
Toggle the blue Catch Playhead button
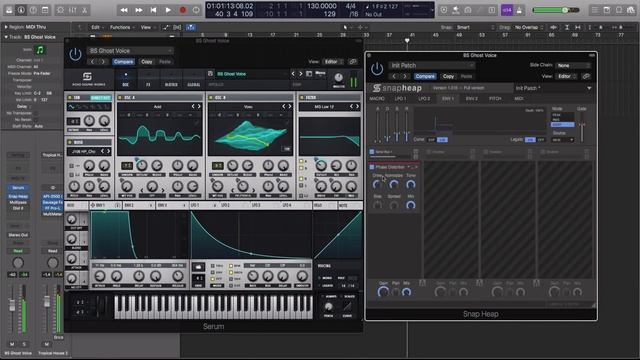(191, 27)
